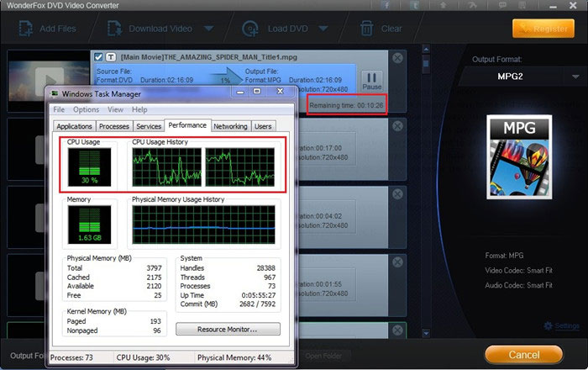Remove the item with duration 00:04:02
Image resolution: width=588 pixels, height=370 pixels.
point(397,194)
